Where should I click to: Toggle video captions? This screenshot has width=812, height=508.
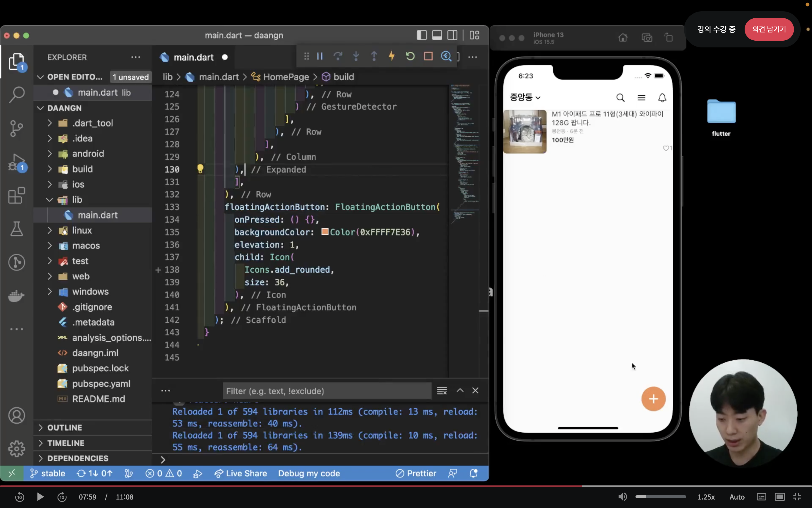click(761, 497)
